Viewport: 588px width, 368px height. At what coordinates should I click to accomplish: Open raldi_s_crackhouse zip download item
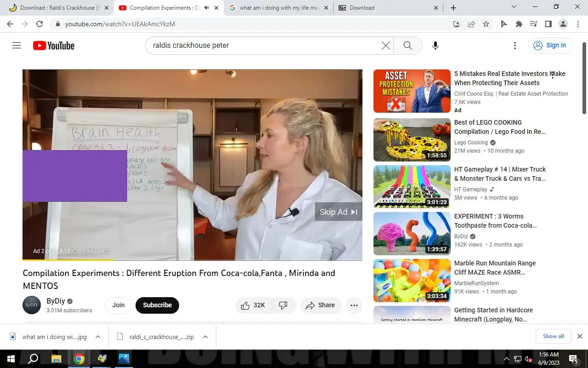click(156, 337)
